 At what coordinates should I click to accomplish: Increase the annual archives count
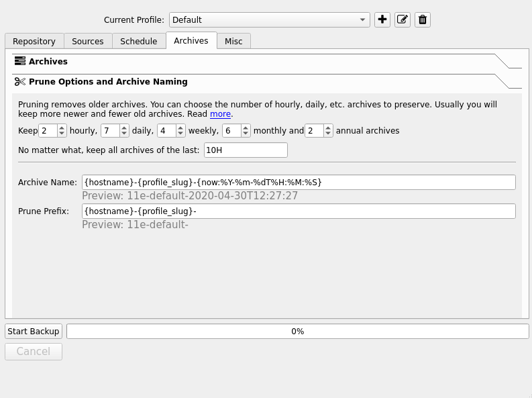click(x=328, y=128)
